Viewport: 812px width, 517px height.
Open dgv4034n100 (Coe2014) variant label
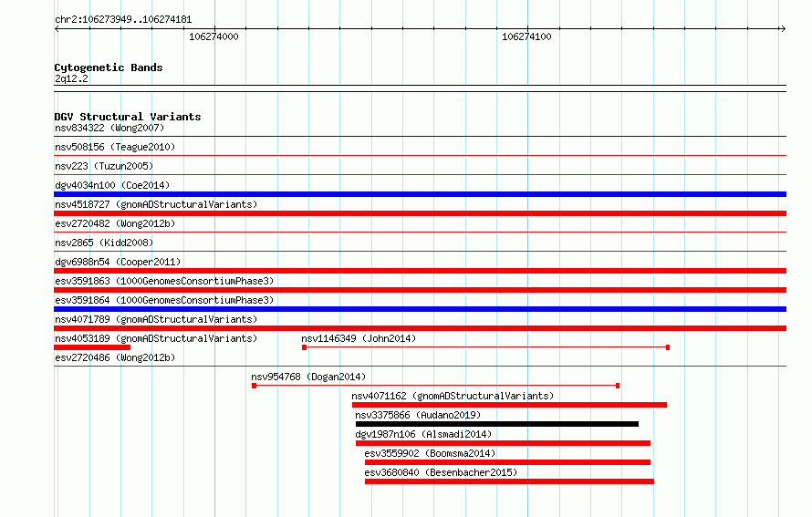pos(112,185)
